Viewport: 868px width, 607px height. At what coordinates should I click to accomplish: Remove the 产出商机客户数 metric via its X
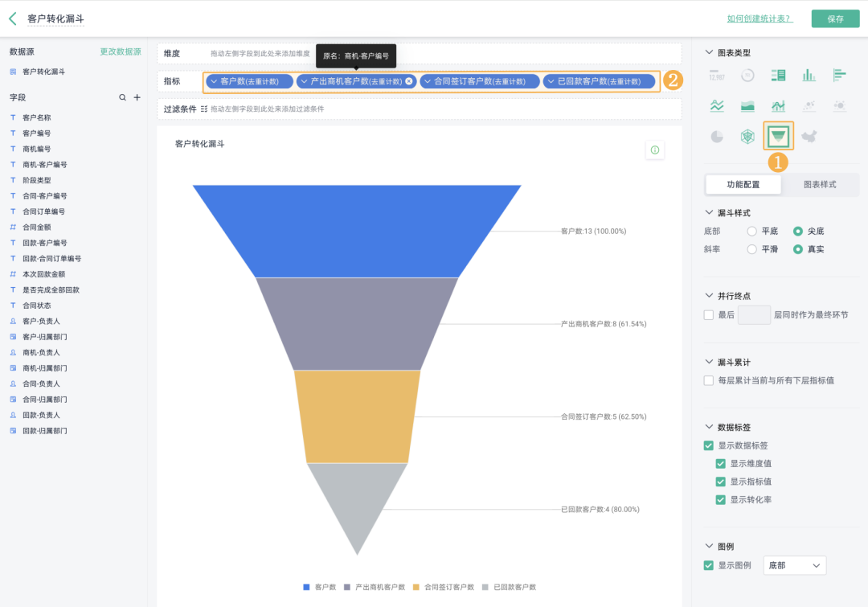[409, 81]
